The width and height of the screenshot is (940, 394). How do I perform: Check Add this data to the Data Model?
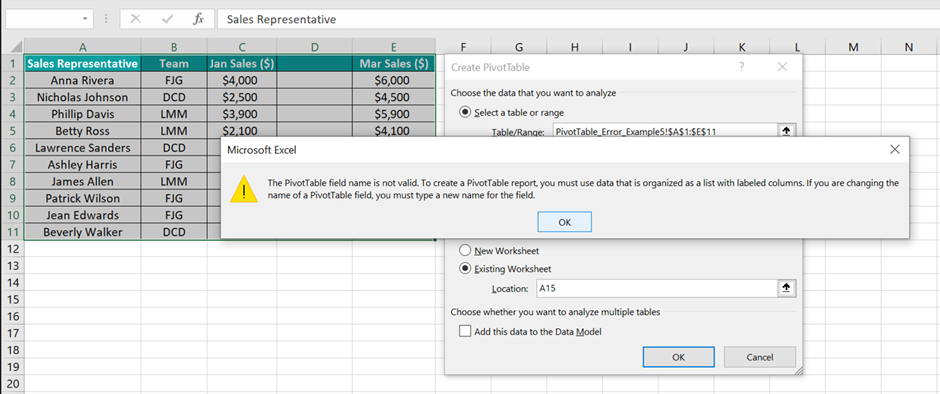pyautogui.click(x=465, y=330)
